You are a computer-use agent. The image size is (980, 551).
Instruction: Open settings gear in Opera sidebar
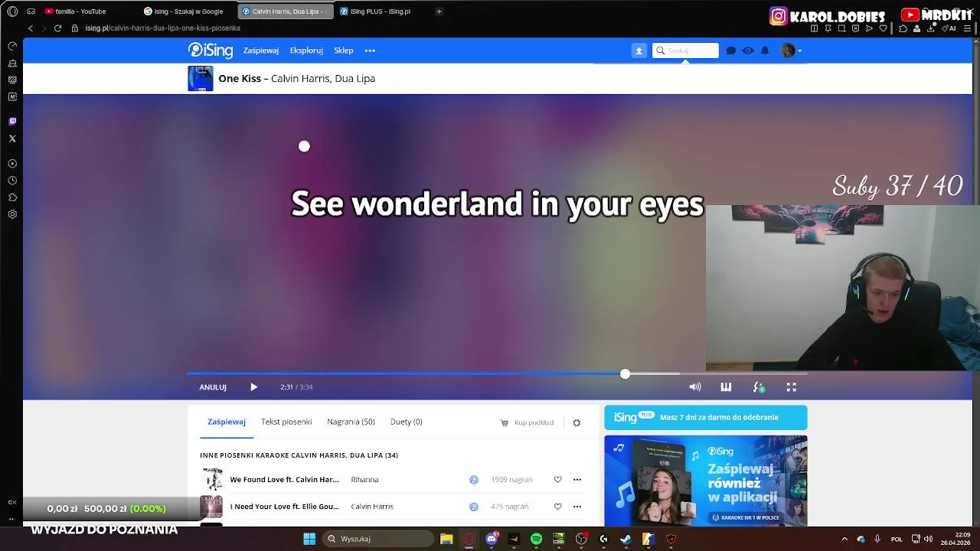12,214
